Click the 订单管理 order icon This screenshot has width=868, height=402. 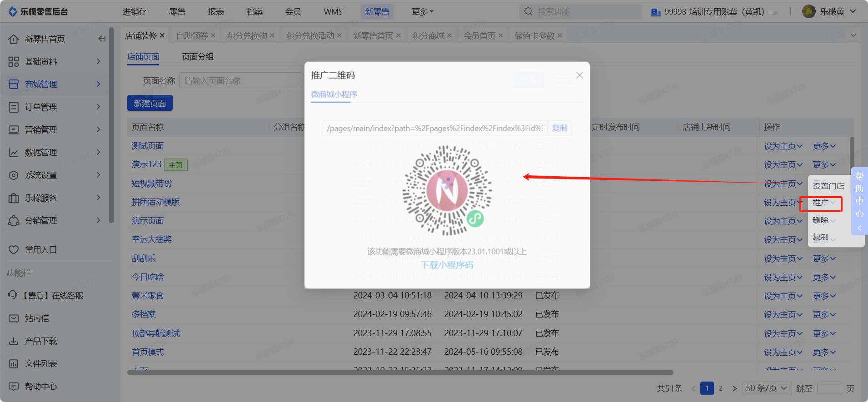(14, 107)
